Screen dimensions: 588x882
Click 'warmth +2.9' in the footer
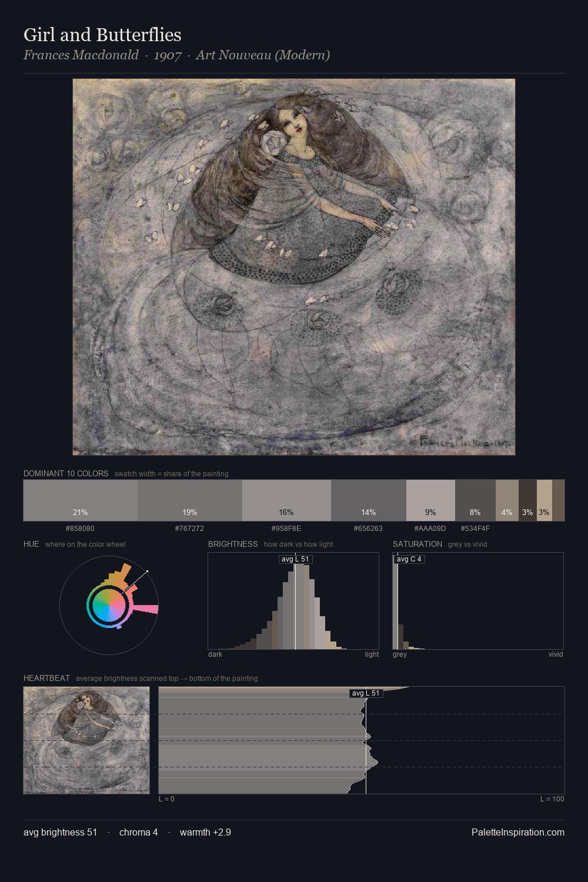pos(205,832)
